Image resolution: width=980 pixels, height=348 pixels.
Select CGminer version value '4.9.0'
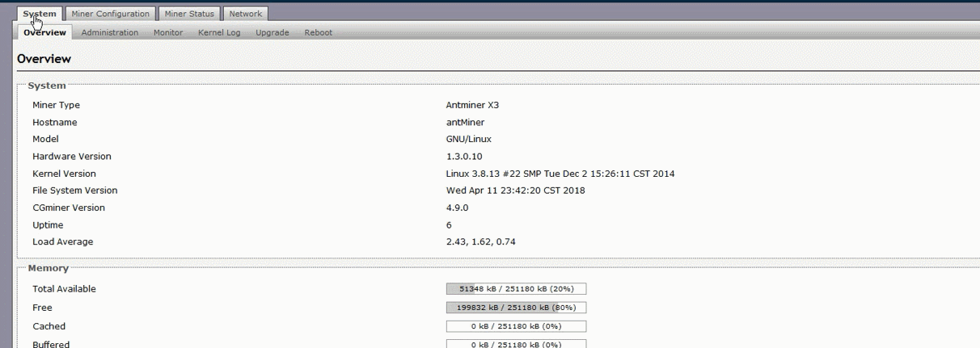click(458, 208)
